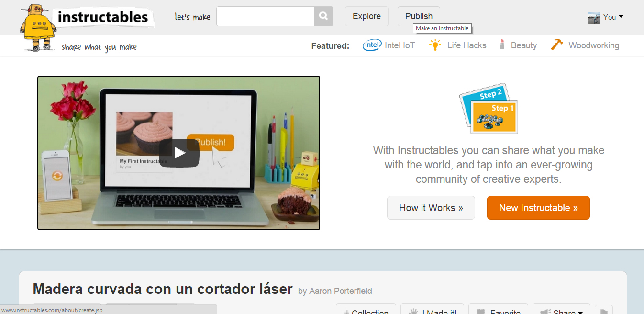
Task: Click title Madera curvada con un cortador láser
Action: tap(162, 289)
